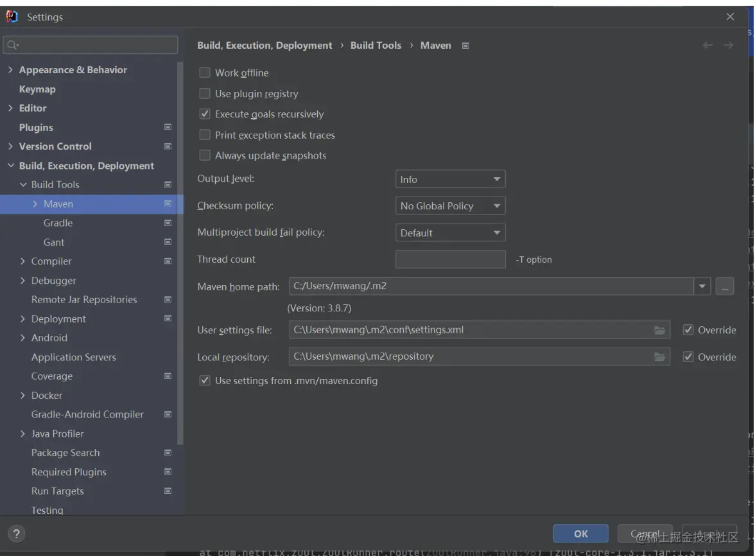This screenshot has height=560, width=755.
Task: Open Application Servers settings
Action: (x=74, y=357)
